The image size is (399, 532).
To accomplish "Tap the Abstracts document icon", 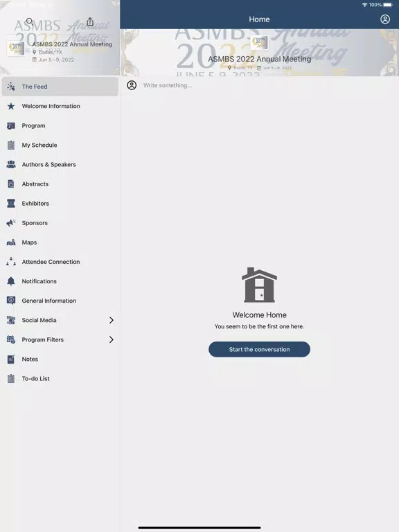I will point(11,184).
